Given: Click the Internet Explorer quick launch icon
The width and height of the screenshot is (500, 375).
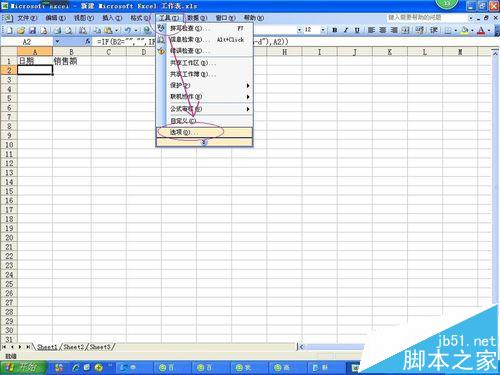Looking at the screenshot, I should 76,368.
